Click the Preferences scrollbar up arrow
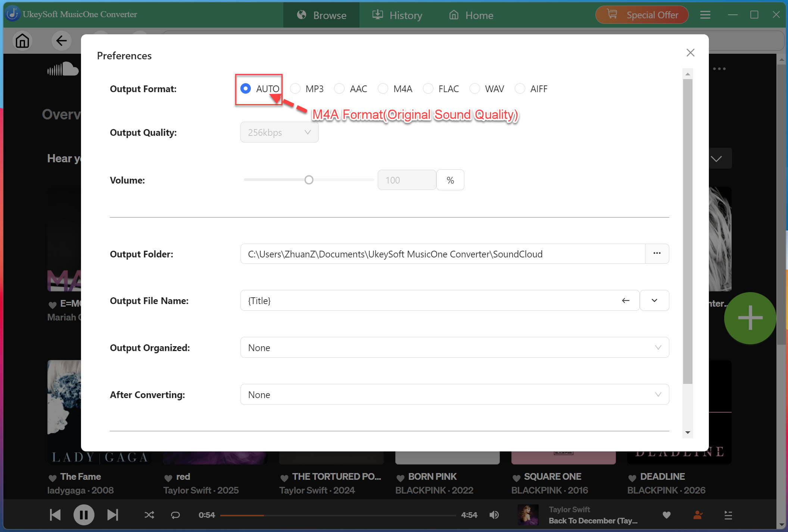 [688, 74]
